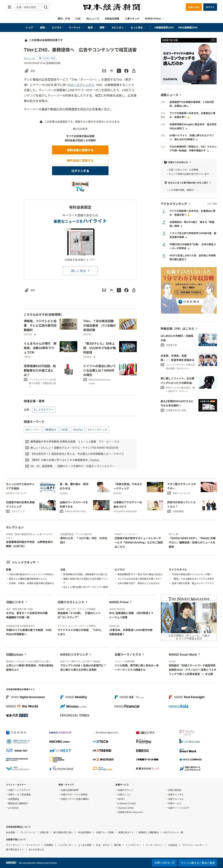Open the LIVE menu item

78,19
